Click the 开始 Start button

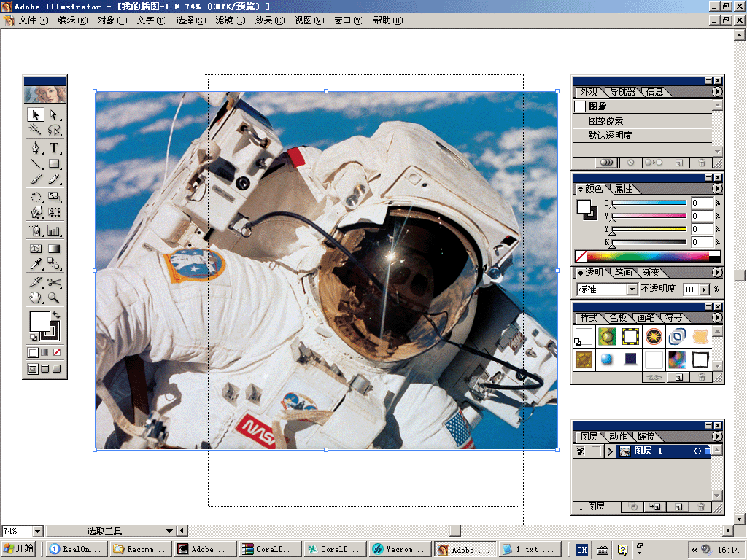pyautogui.click(x=20, y=549)
